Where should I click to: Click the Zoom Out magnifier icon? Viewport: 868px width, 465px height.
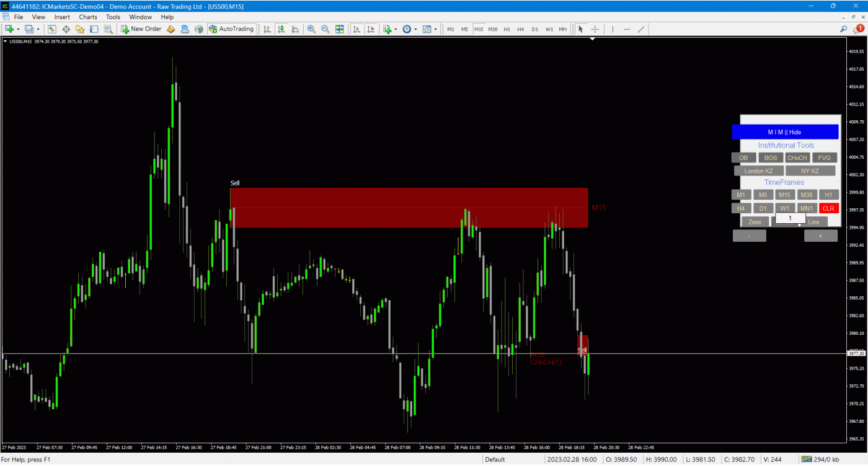tap(325, 29)
